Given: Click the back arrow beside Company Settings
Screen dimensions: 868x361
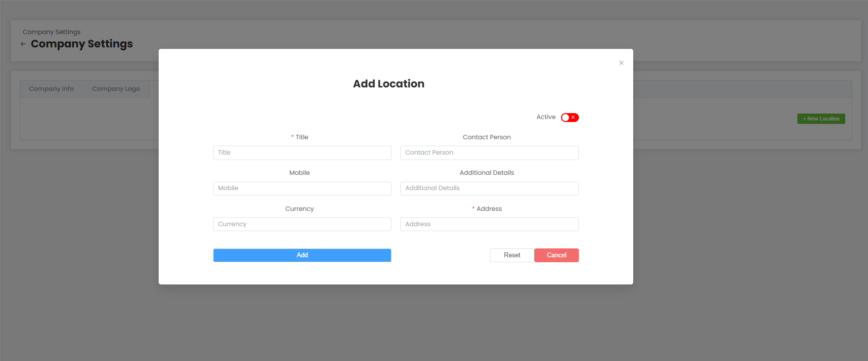Looking at the screenshot, I should click(x=23, y=44).
